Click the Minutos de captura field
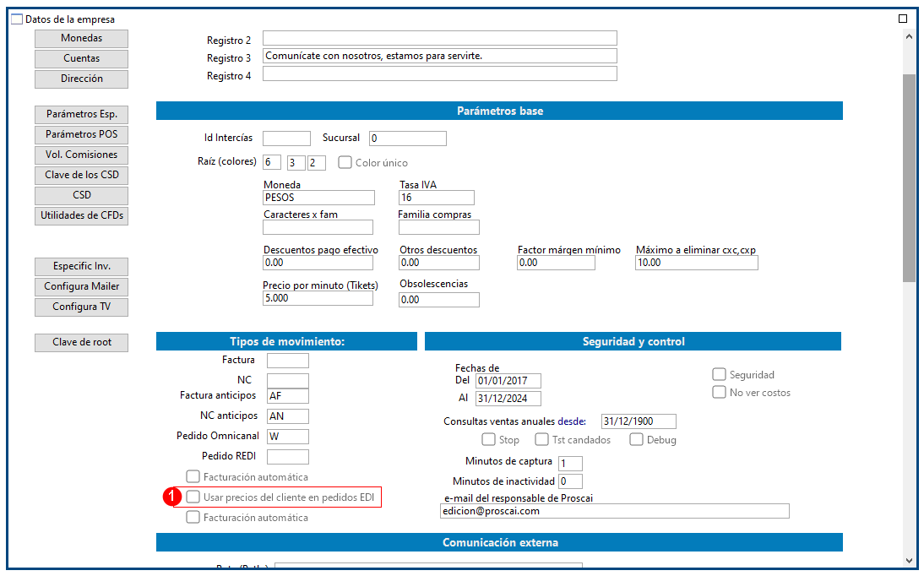The width and height of the screenshot is (924, 576). click(x=570, y=464)
